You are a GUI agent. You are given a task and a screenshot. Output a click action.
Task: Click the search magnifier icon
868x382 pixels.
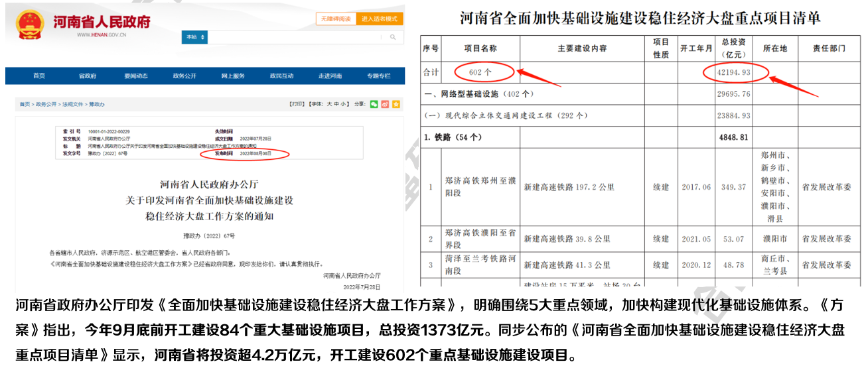click(392, 37)
